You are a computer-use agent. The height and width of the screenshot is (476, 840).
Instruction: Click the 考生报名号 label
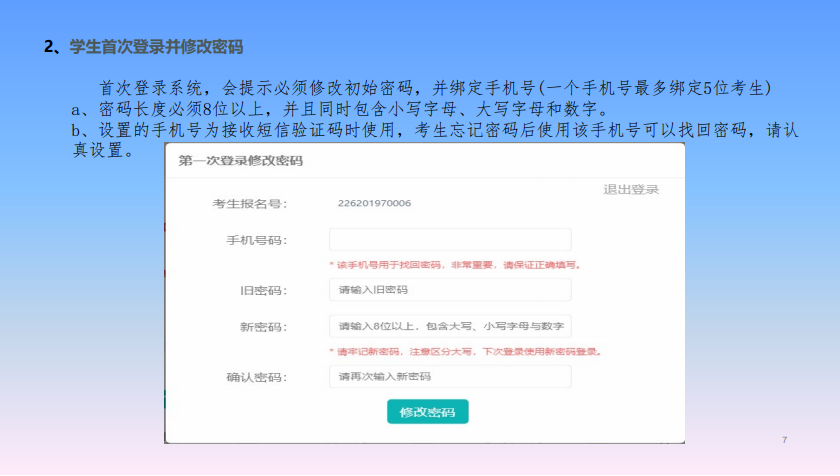coord(249,204)
